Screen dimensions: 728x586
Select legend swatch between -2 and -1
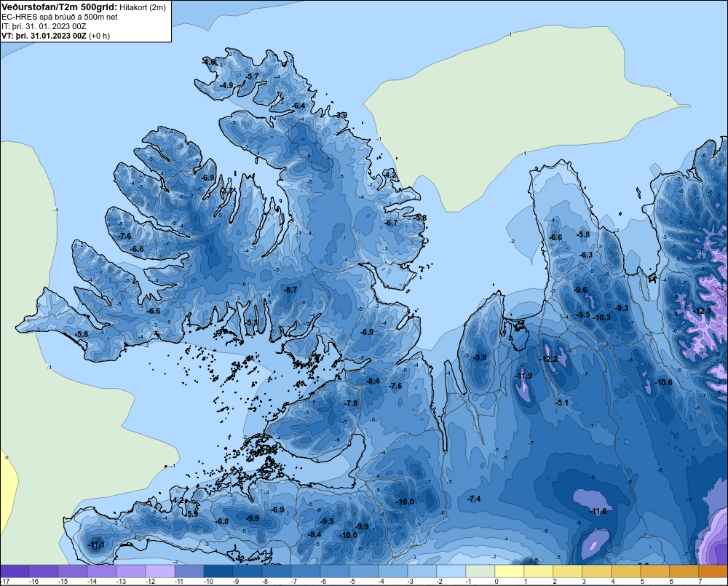(451, 571)
